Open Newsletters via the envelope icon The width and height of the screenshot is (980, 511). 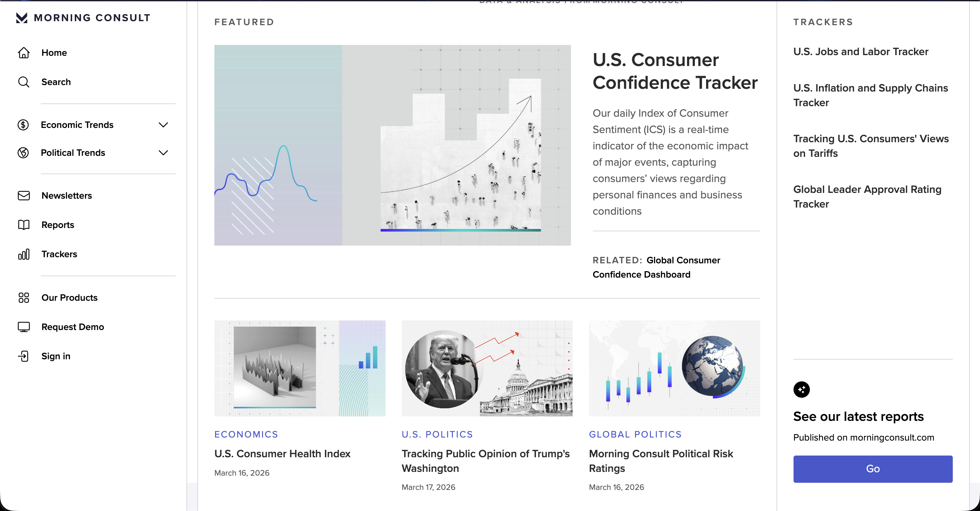[23, 196]
